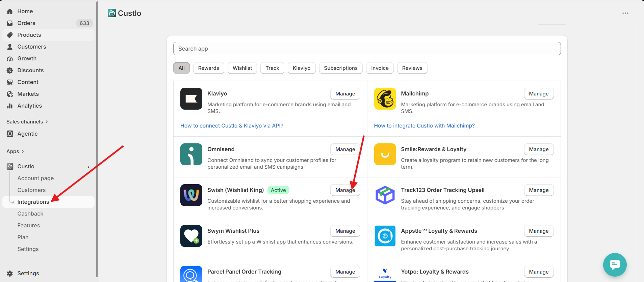Open 'How to integrate Custlo with Mailchimp?' link

coord(424,126)
